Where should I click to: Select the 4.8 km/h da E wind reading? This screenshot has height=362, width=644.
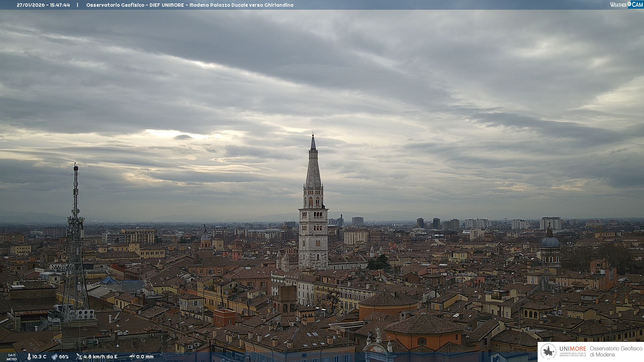pyautogui.click(x=100, y=357)
